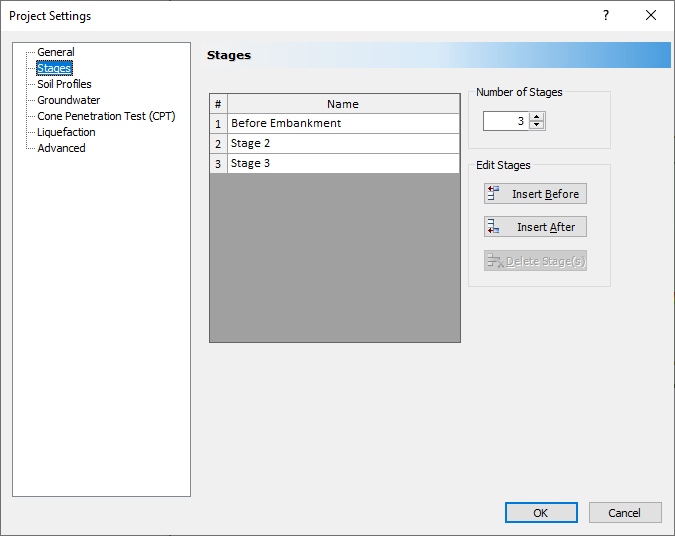Screen dimensions: 675x536
Task: Click the Number of Stages input field
Action: click(506, 121)
